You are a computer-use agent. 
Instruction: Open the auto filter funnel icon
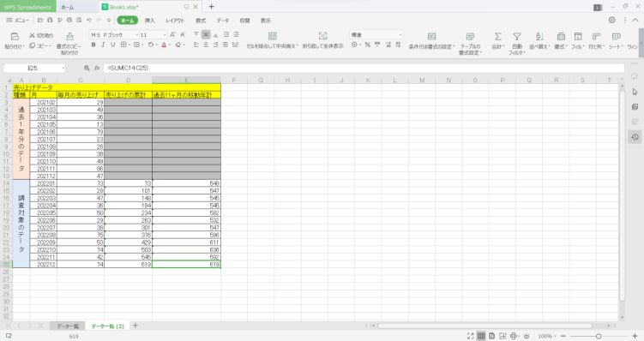coord(517,37)
